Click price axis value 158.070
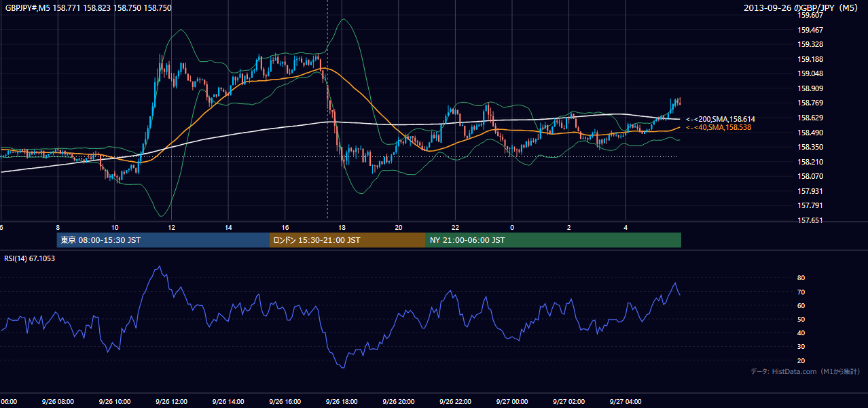The width and height of the screenshot is (868, 408). pyautogui.click(x=810, y=176)
